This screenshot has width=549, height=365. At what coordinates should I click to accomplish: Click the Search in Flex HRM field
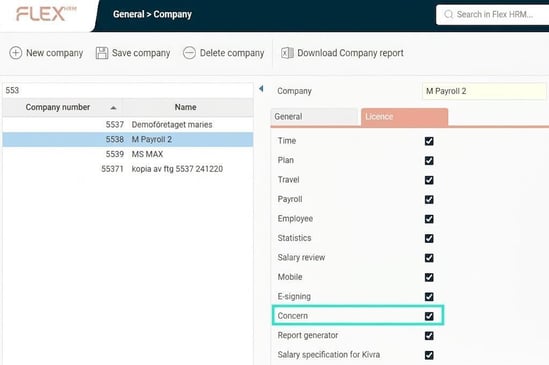(x=494, y=14)
